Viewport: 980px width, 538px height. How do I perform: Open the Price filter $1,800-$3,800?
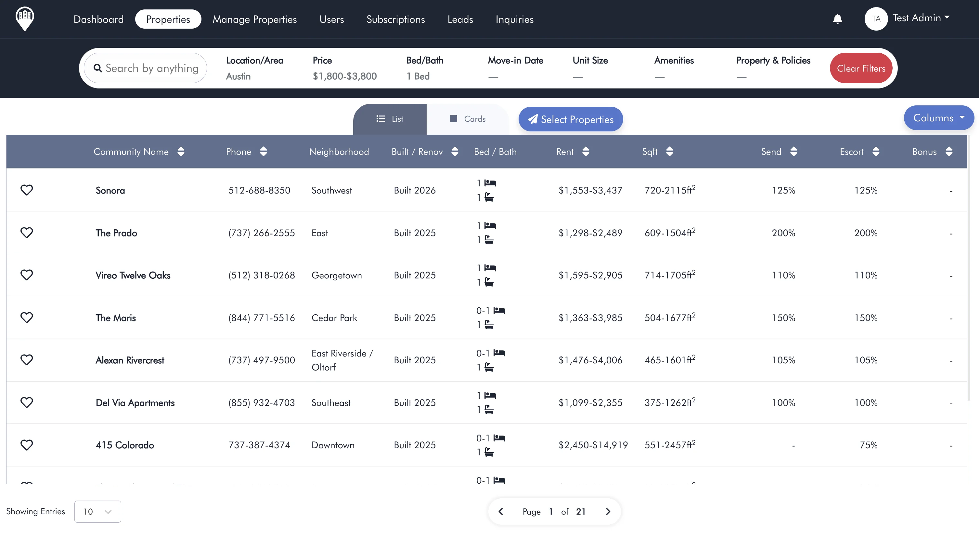[x=344, y=69]
